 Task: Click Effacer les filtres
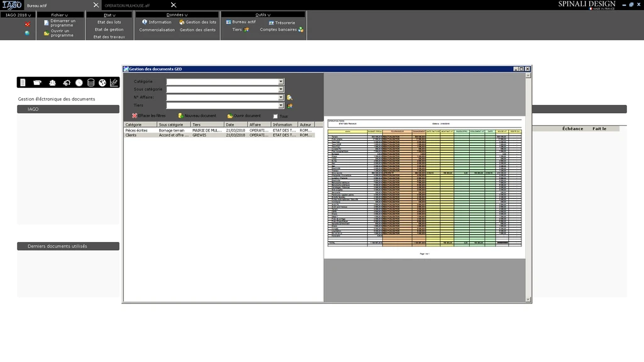point(148,116)
